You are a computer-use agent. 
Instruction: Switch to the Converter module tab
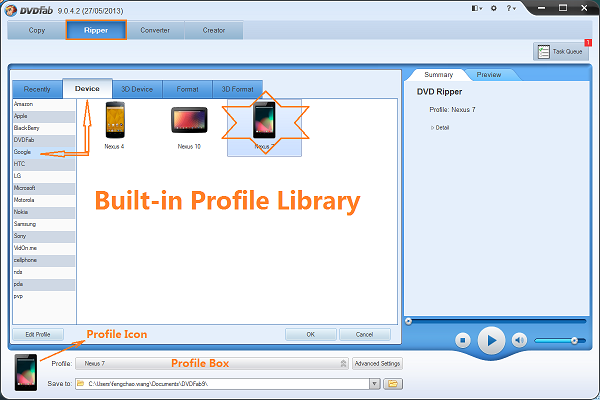[155, 30]
